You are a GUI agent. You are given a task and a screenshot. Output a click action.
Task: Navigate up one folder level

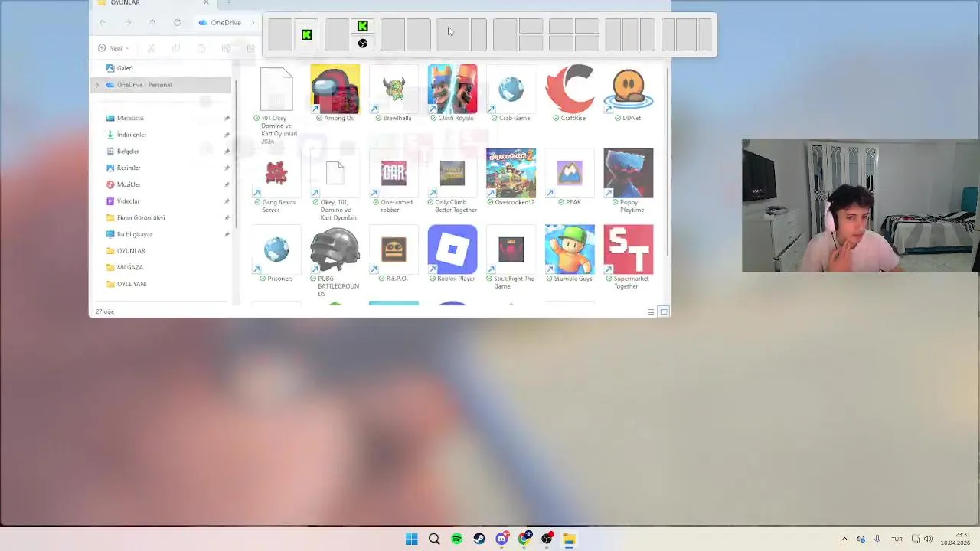point(152,22)
